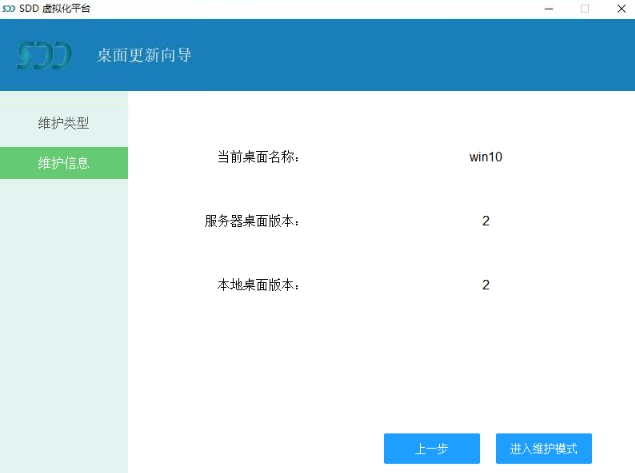Image resolution: width=635 pixels, height=473 pixels.
Task: Click blank blue header area right of title
Action: 420,55
